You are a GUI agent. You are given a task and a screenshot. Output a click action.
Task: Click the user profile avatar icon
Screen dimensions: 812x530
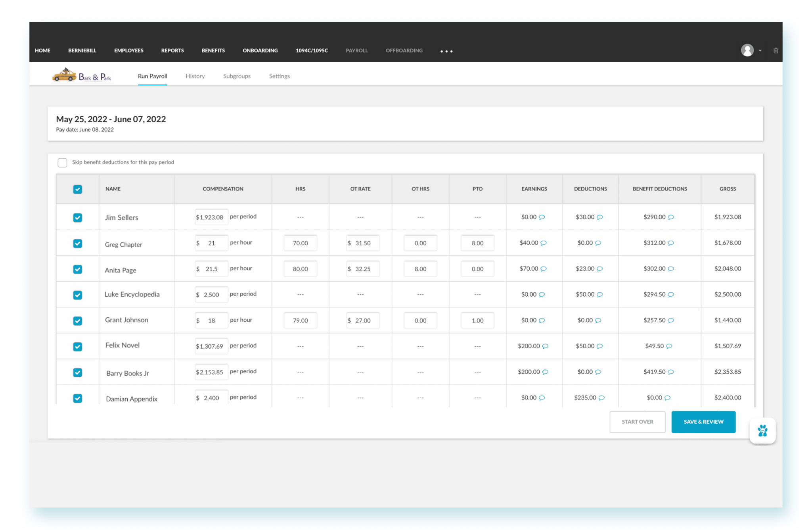pyautogui.click(x=747, y=50)
